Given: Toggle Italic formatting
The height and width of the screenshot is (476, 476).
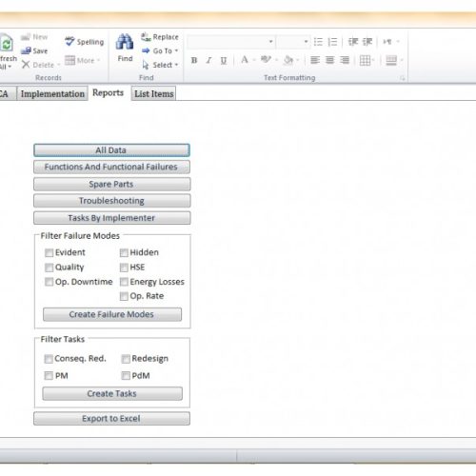Looking at the screenshot, I should (208, 60).
